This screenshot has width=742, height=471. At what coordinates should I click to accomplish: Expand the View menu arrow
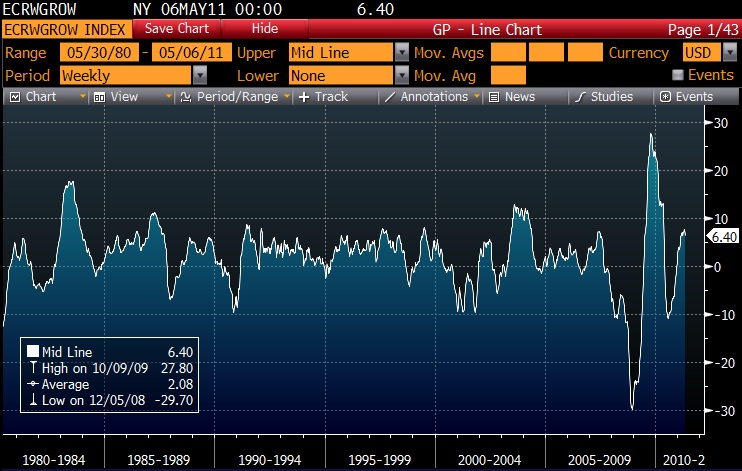[168, 97]
